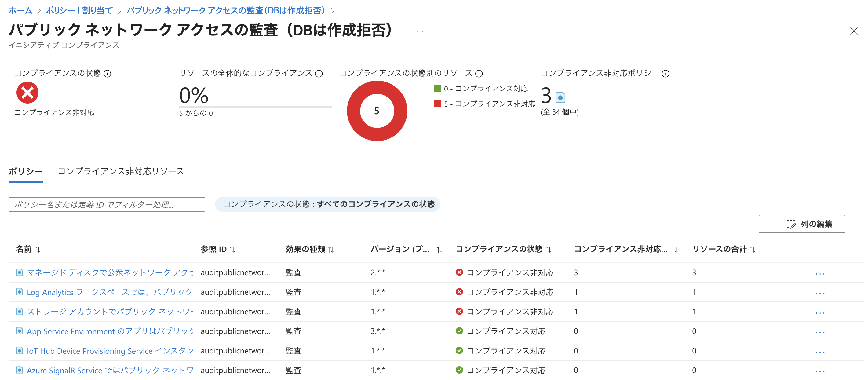Click 0 - コンプライアンス対応 legend text

[486, 89]
